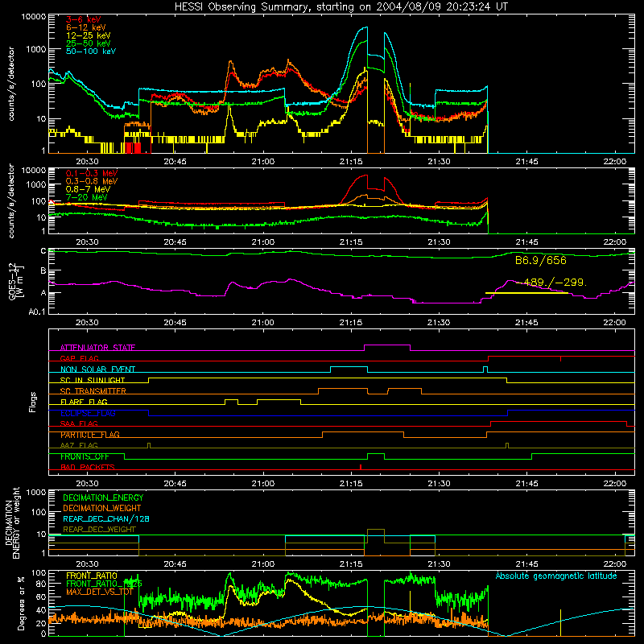Screen dimensions: 644x644
Task: Click the 'B' class tick label on GOES axis
Action: [43, 271]
